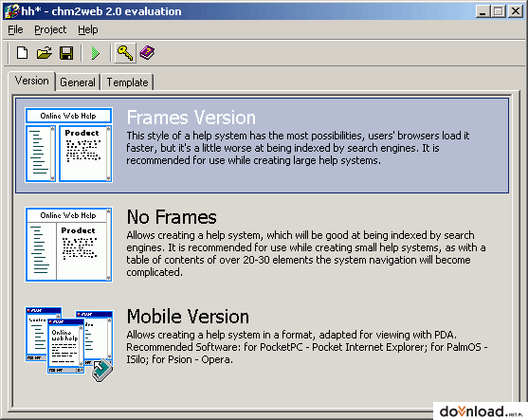Click the chm2web app icon in title bar
The height and width of the screenshot is (420, 528).
(11, 11)
